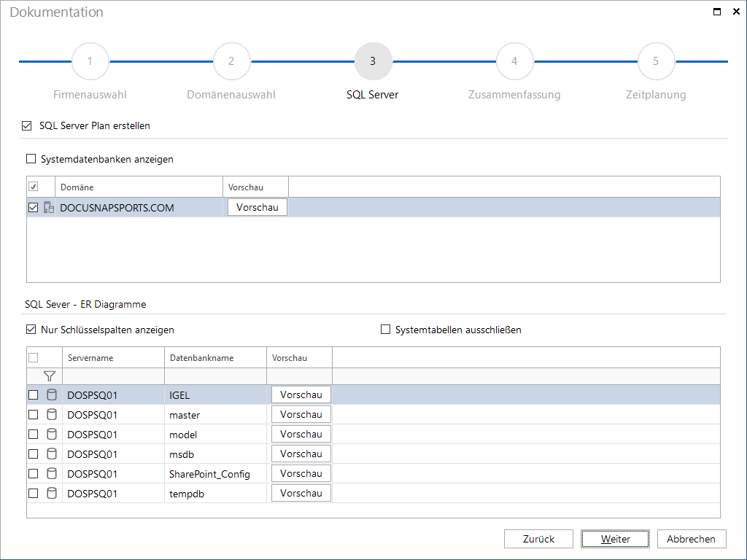This screenshot has height=560, width=747.
Task: Click Weiter to continue
Action: (x=615, y=539)
